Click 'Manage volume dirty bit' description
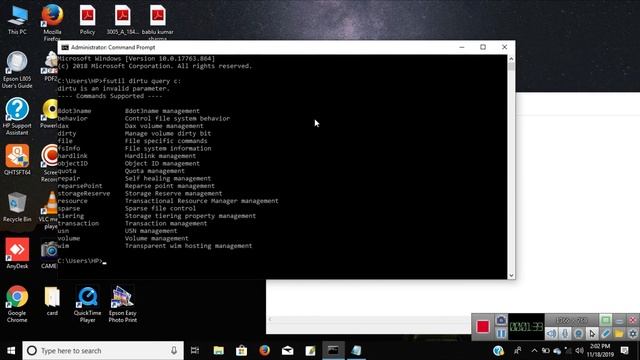 168,133
